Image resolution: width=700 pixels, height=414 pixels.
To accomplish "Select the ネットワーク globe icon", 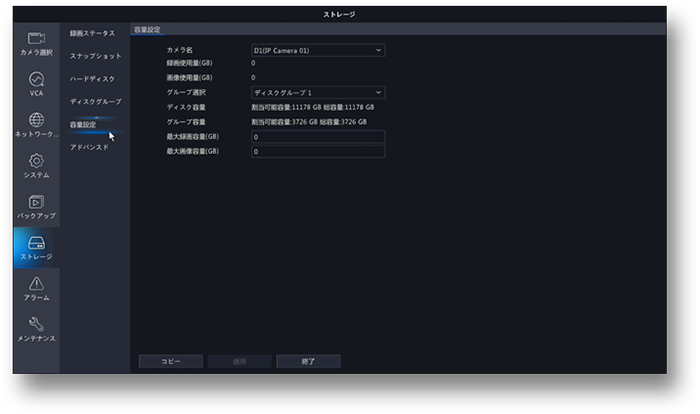I will coord(36,120).
